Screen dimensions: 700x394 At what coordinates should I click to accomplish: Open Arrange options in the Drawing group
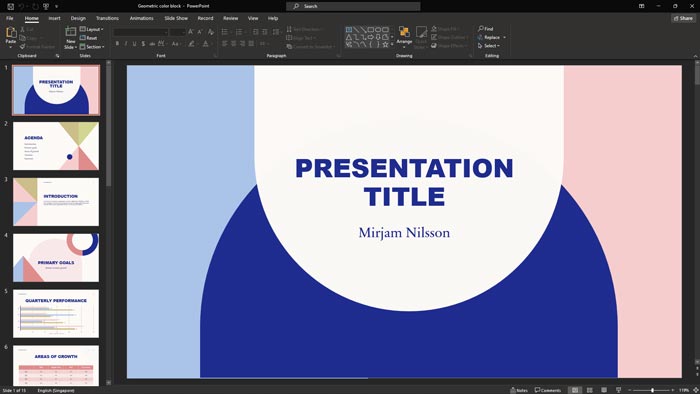[404, 37]
